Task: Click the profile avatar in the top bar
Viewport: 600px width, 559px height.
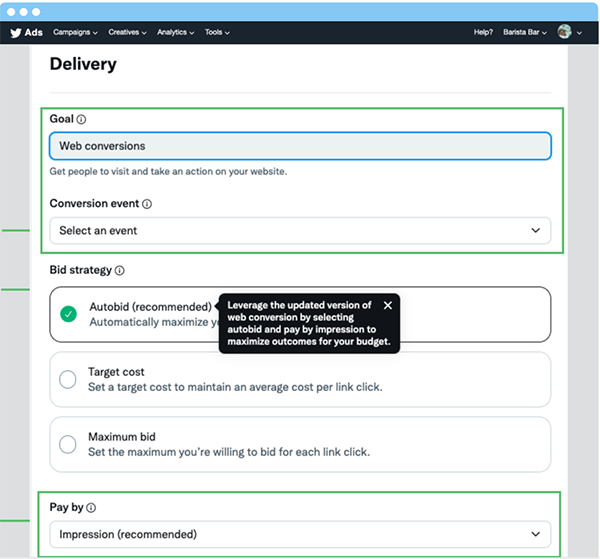Action: [564, 32]
